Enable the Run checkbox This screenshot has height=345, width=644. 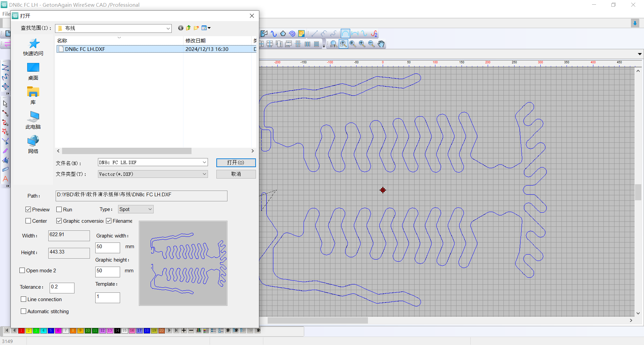pos(59,210)
